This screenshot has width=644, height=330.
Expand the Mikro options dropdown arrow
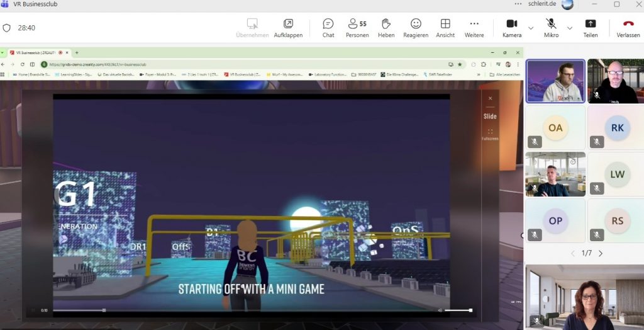[570, 28]
